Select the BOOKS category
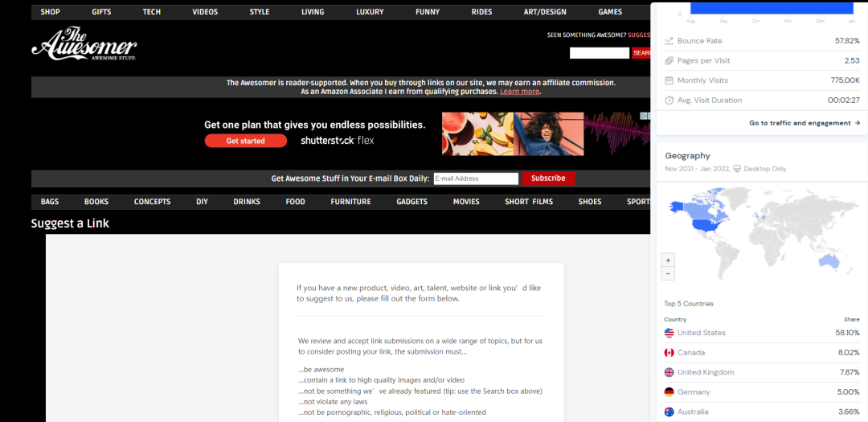868x422 pixels. [96, 202]
